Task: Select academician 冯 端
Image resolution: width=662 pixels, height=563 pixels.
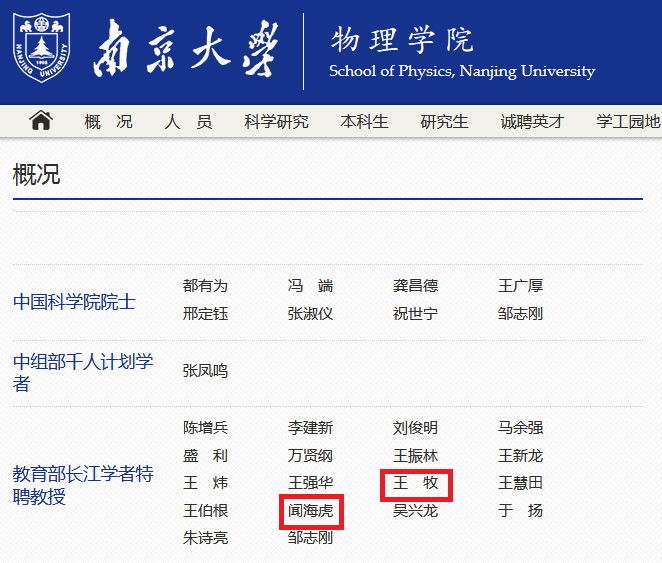Action: (x=310, y=286)
